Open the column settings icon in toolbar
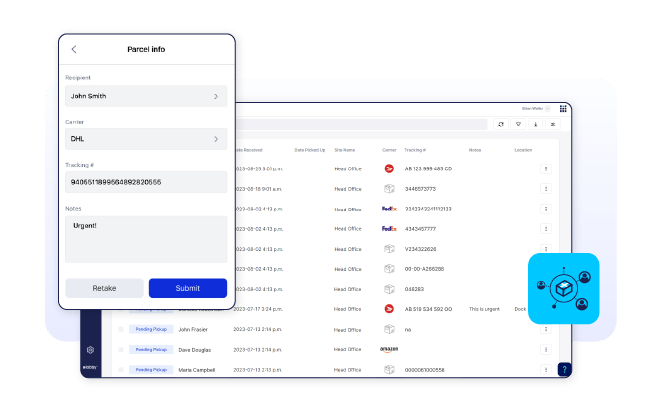The image size is (661, 420). [x=552, y=124]
